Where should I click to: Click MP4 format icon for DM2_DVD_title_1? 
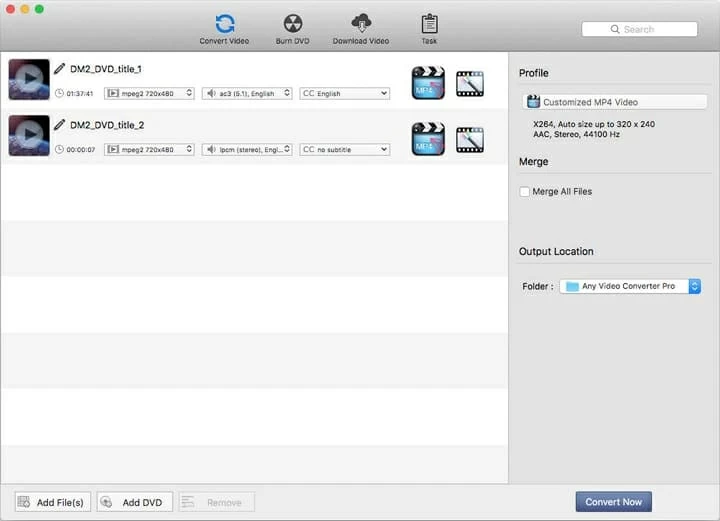coord(428,83)
